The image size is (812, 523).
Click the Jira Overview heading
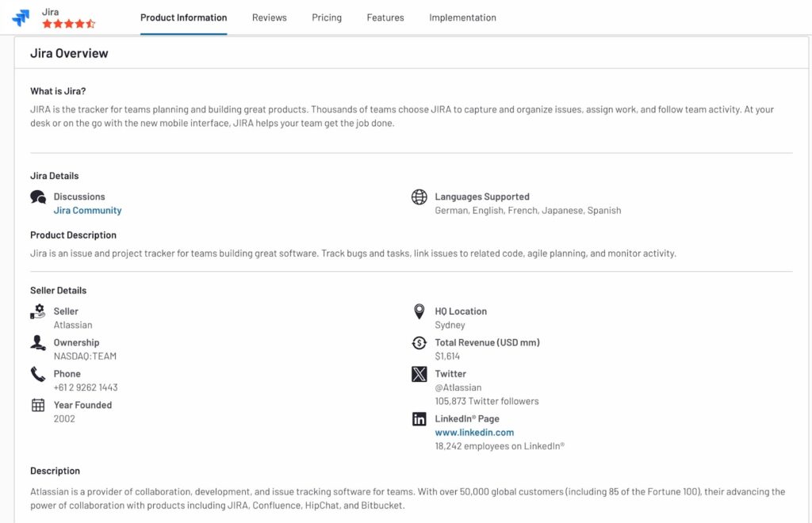pyautogui.click(x=69, y=53)
